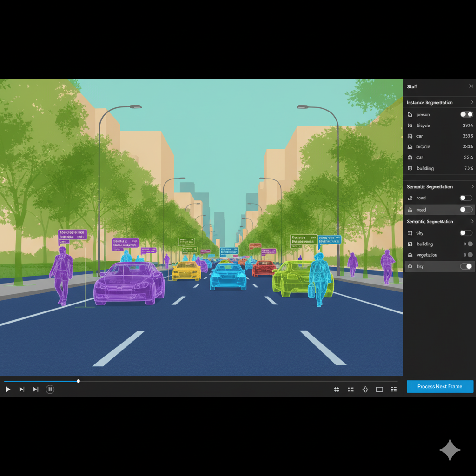Expand the Semantic Segmentation chevron above the sky row
The image size is (476, 476).
click(x=472, y=222)
